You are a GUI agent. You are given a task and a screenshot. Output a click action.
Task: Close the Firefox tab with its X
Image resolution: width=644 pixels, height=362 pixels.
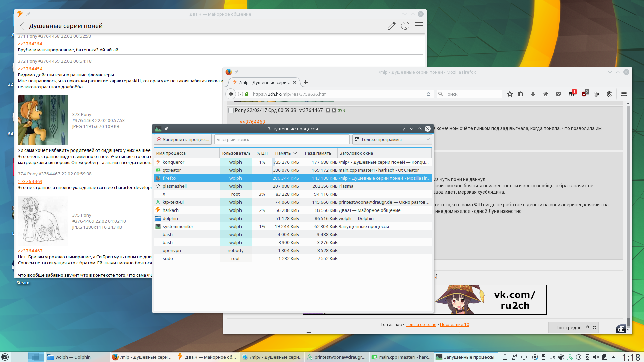(294, 82)
